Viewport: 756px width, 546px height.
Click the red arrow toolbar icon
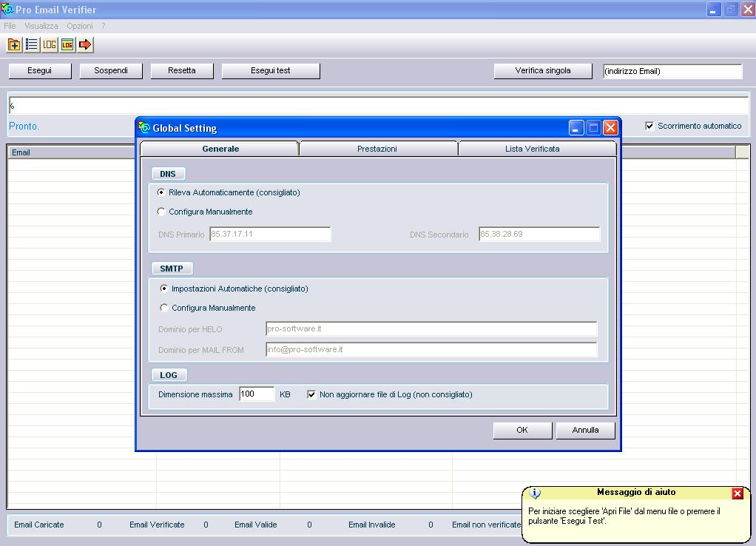[x=85, y=45]
